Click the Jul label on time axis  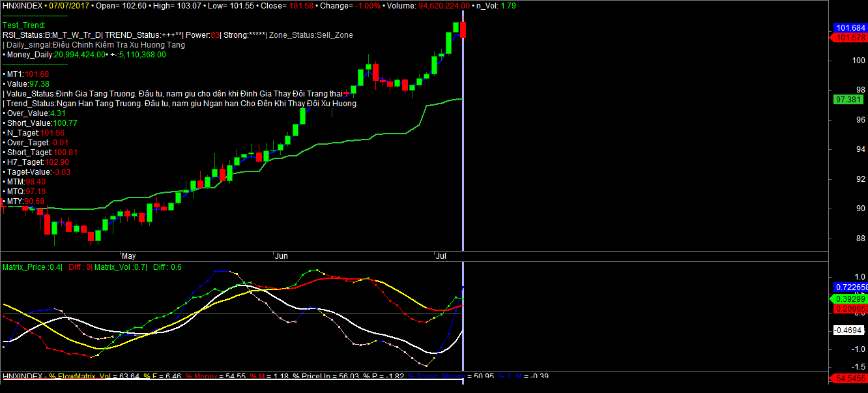coord(441,257)
